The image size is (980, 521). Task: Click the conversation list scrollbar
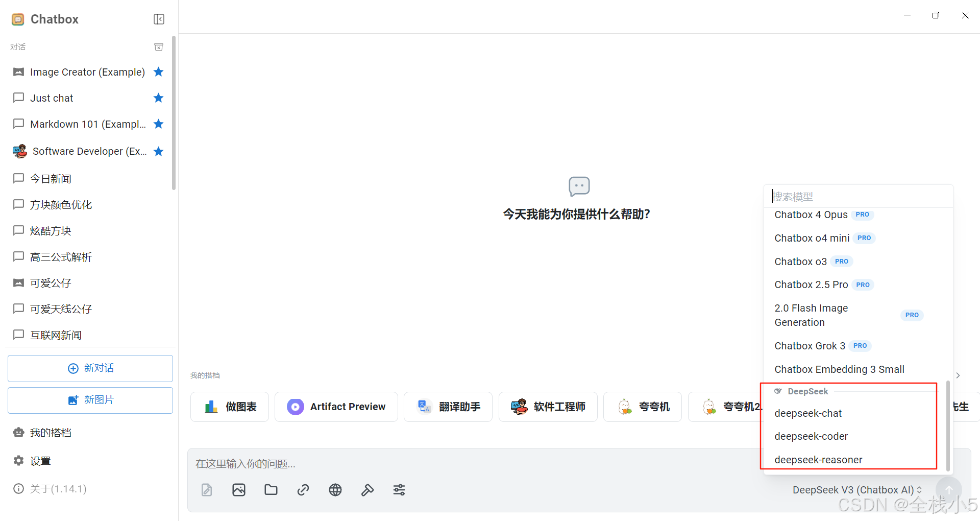tap(174, 112)
